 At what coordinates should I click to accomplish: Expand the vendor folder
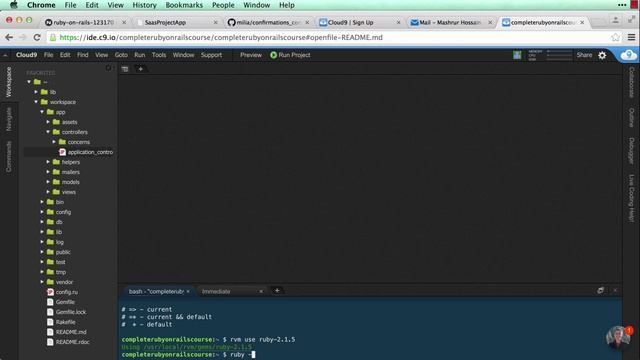coord(42,282)
